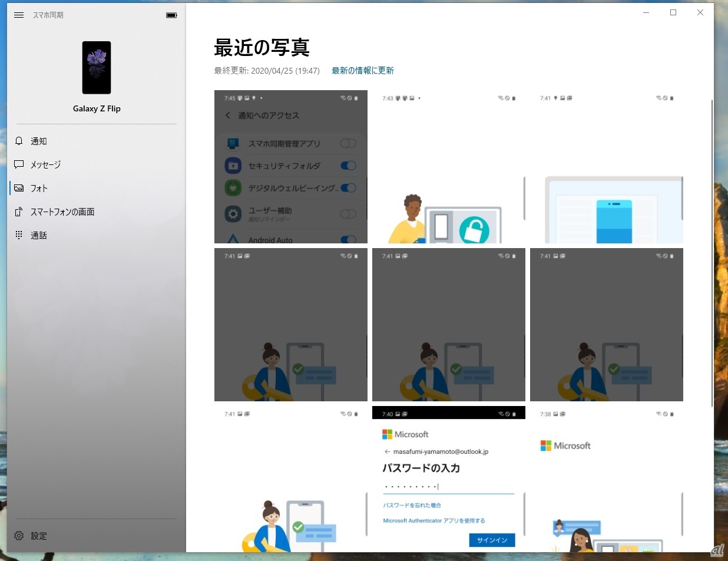Open the パスワードの入力 screenshot thumbnail

(x=449, y=478)
